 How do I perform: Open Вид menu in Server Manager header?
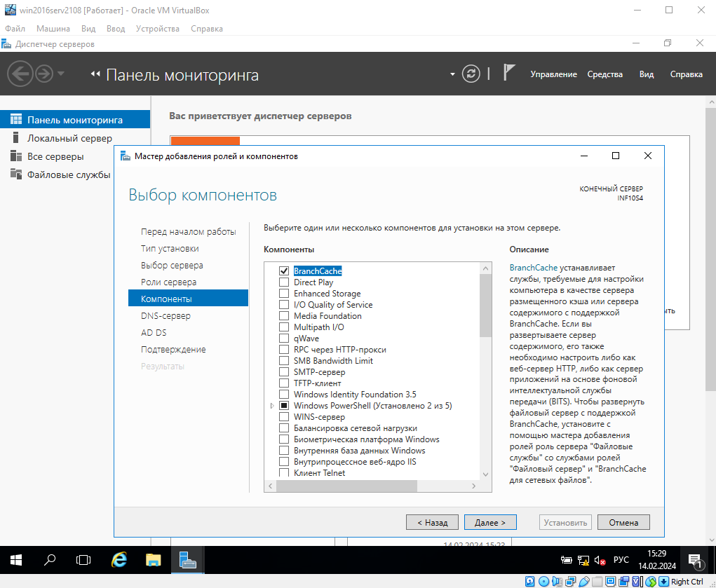click(x=646, y=74)
